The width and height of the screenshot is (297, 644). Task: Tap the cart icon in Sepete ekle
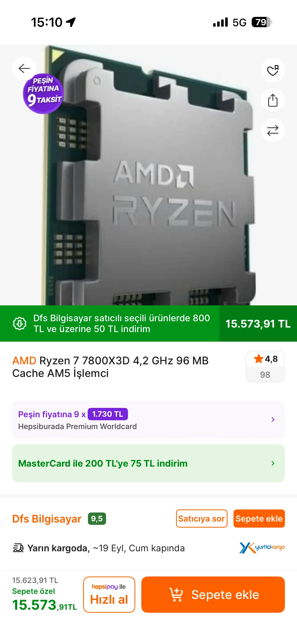[x=176, y=595]
